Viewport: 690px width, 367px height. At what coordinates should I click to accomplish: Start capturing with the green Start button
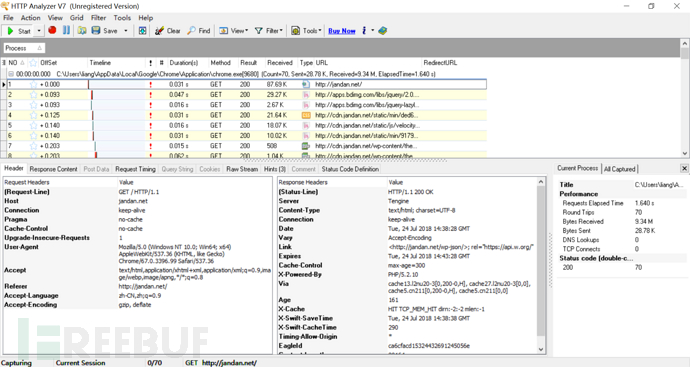(18, 31)
